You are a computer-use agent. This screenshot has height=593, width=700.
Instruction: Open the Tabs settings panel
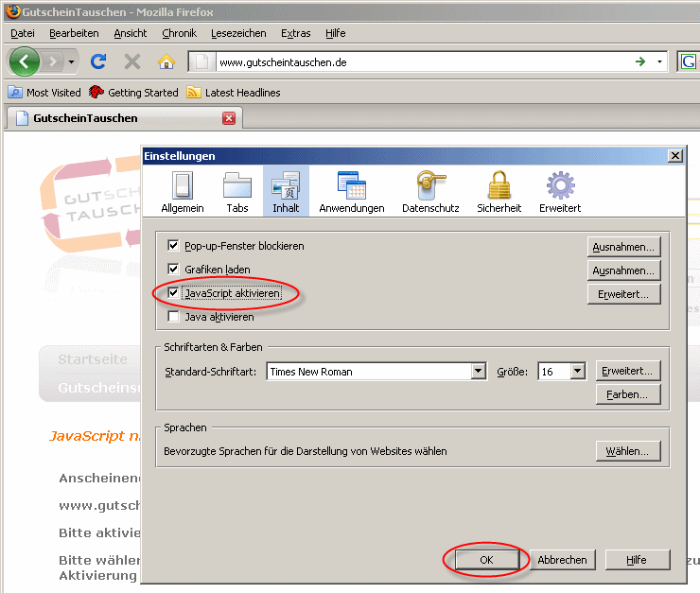click(x=237, y=192)
